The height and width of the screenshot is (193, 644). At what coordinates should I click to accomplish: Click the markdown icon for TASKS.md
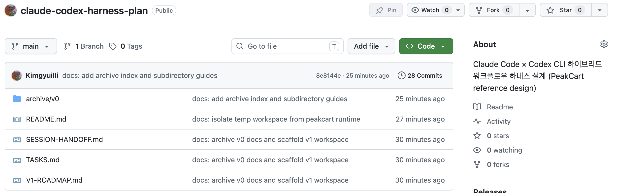17,160
